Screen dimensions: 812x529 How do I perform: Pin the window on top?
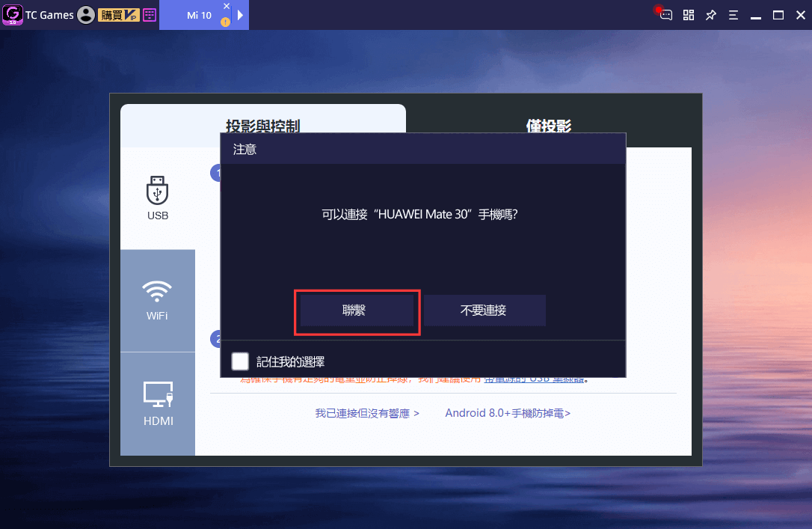click(x=711, y=15)
